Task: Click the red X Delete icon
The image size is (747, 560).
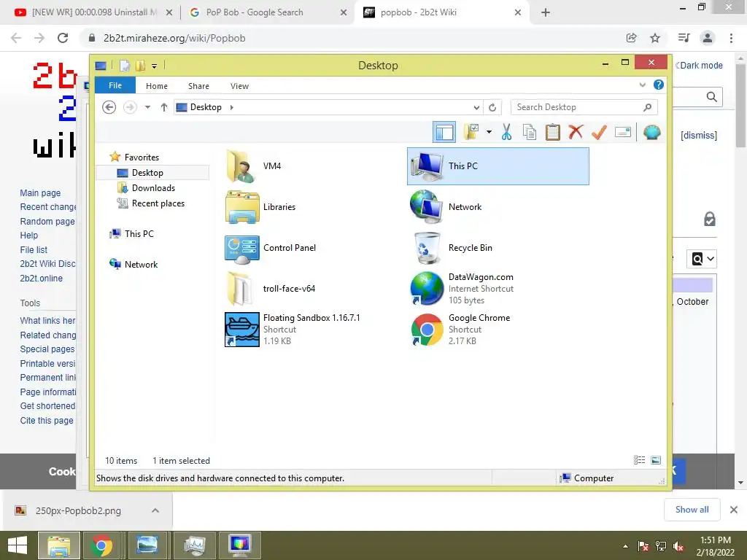Action: coord(576,132)
